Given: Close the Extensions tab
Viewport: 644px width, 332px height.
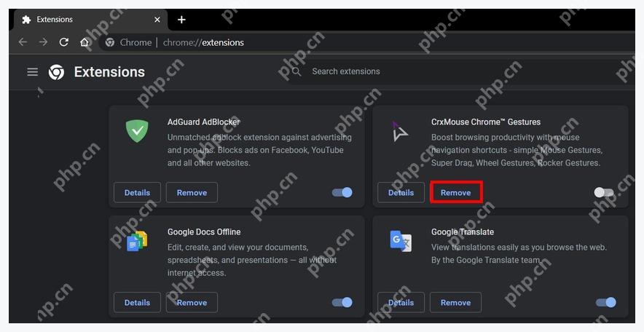Looking at the screenshot, I should 157,19.
